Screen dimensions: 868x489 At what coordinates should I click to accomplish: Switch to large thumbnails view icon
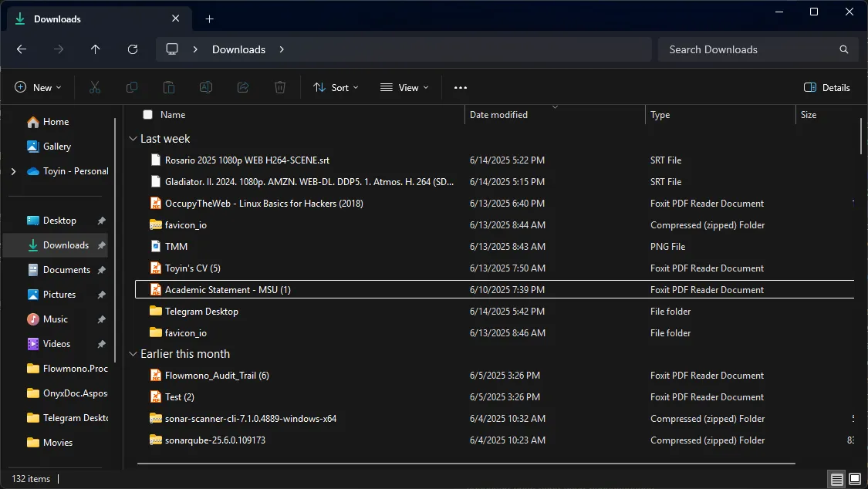[855, 479]
